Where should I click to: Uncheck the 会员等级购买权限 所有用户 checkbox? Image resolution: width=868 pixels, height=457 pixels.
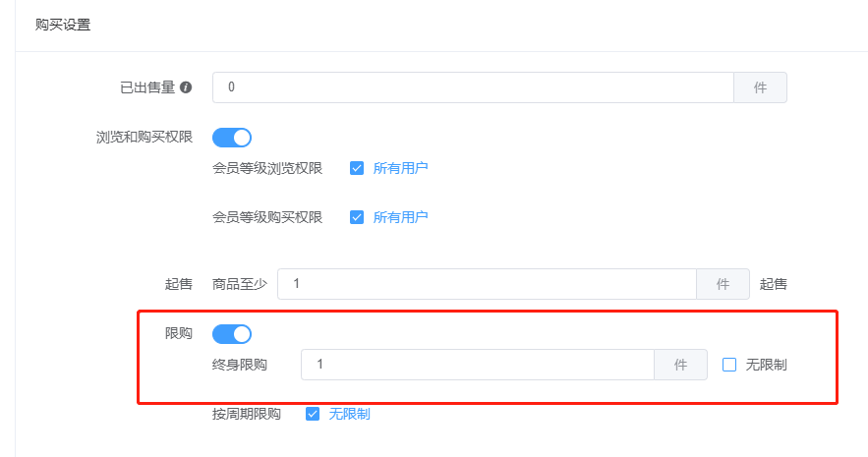(x=357, y=217)
